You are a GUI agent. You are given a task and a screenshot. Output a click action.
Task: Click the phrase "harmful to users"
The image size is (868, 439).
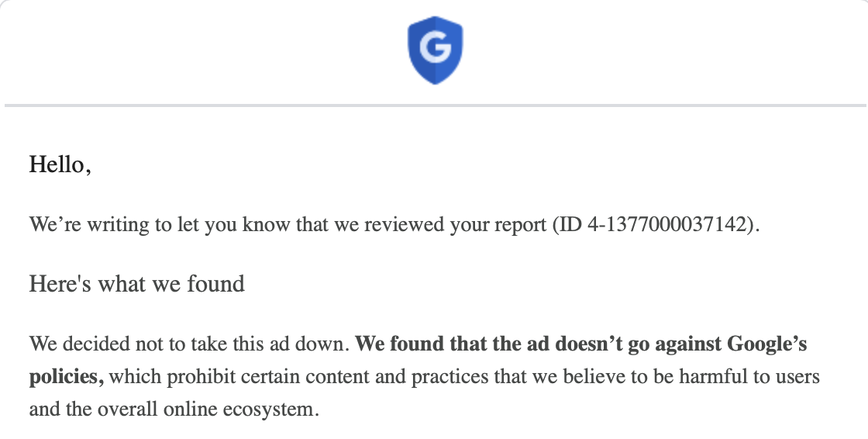[752, 376]
